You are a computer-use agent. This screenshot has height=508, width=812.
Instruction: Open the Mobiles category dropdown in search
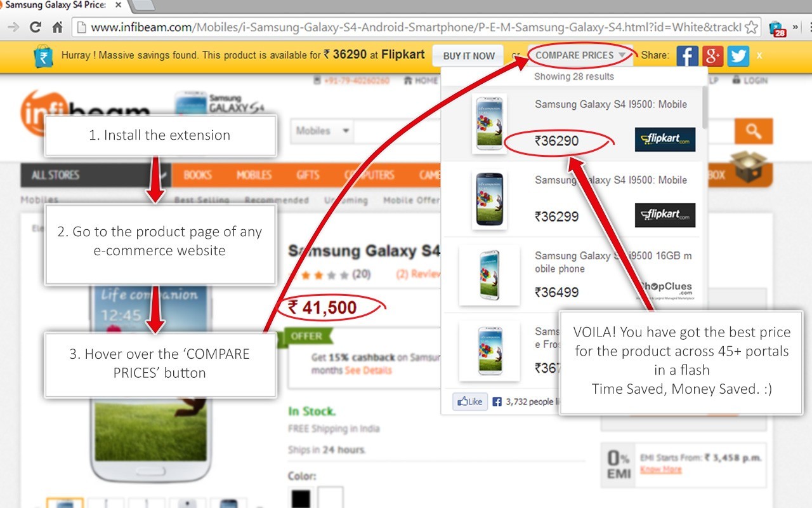pyautogui.click(x=322, y=131)
